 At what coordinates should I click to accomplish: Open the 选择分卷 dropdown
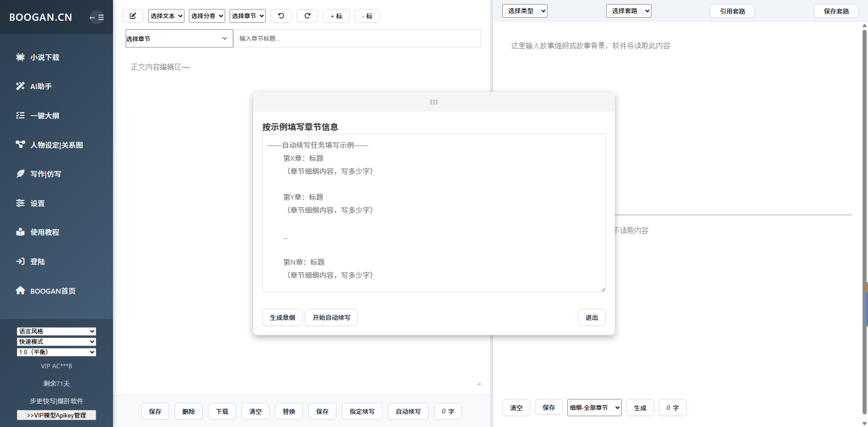point(207,15)
